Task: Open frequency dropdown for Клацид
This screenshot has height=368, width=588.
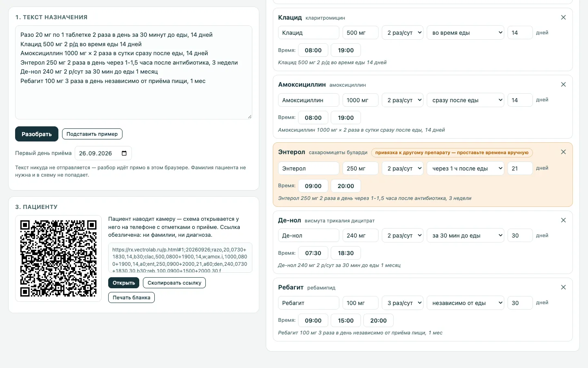Action: click(402, 33)
